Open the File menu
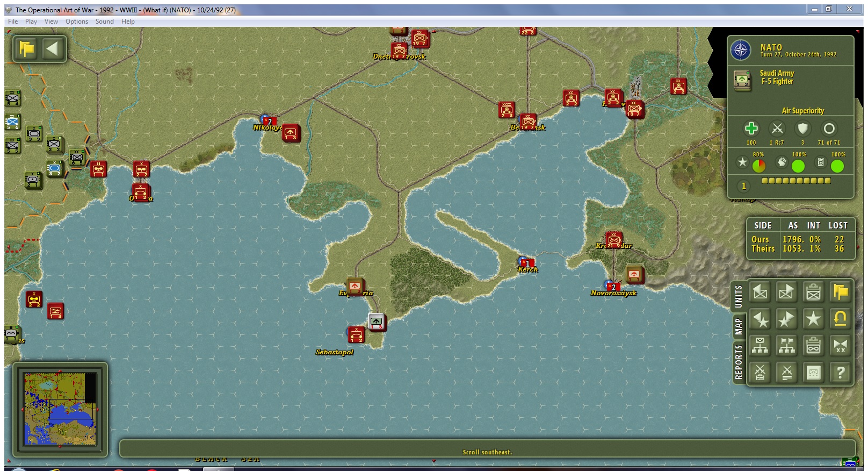Screen dimensions: 868x471 click(13, 22)
